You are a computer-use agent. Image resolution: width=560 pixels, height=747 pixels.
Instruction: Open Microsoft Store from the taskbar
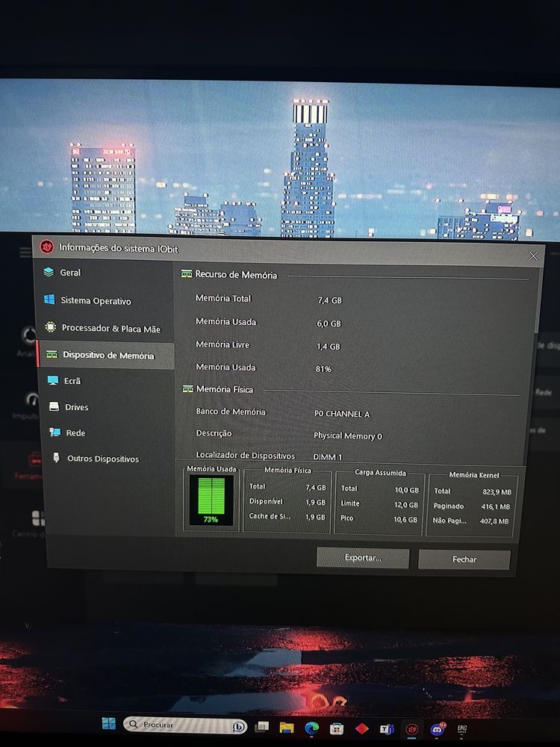337,728
